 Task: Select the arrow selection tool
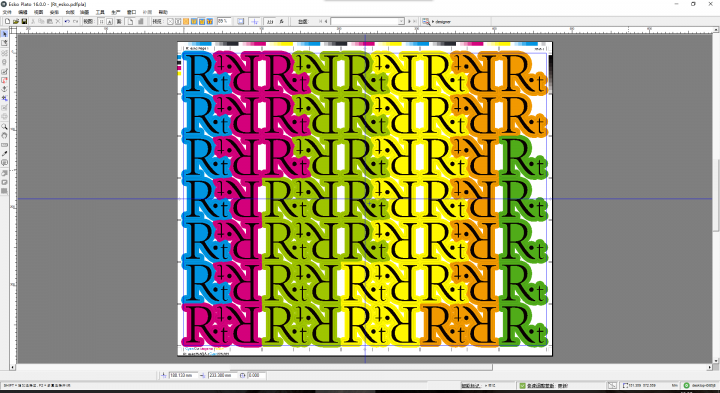pos(5,34)
